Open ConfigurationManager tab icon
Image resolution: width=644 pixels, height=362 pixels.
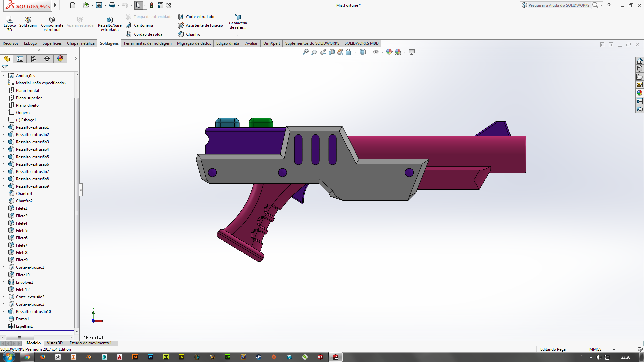(34, 59)
